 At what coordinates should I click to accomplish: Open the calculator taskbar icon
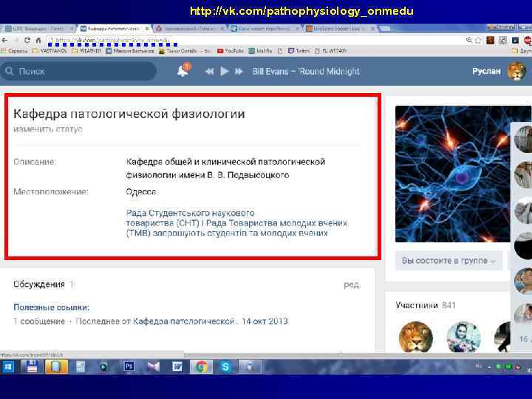[81, 366]
